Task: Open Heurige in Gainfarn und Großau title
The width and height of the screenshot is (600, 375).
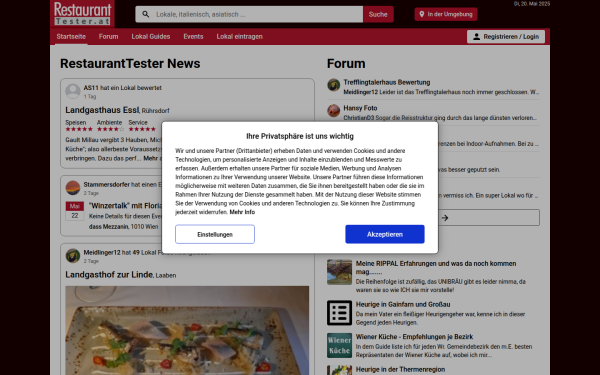Action: coord(403,304)
